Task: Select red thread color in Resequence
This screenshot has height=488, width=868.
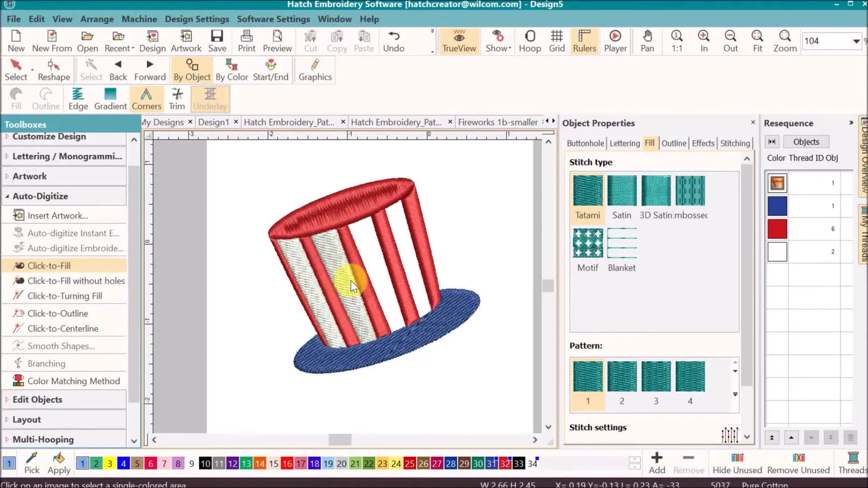Action: (777, 229)
